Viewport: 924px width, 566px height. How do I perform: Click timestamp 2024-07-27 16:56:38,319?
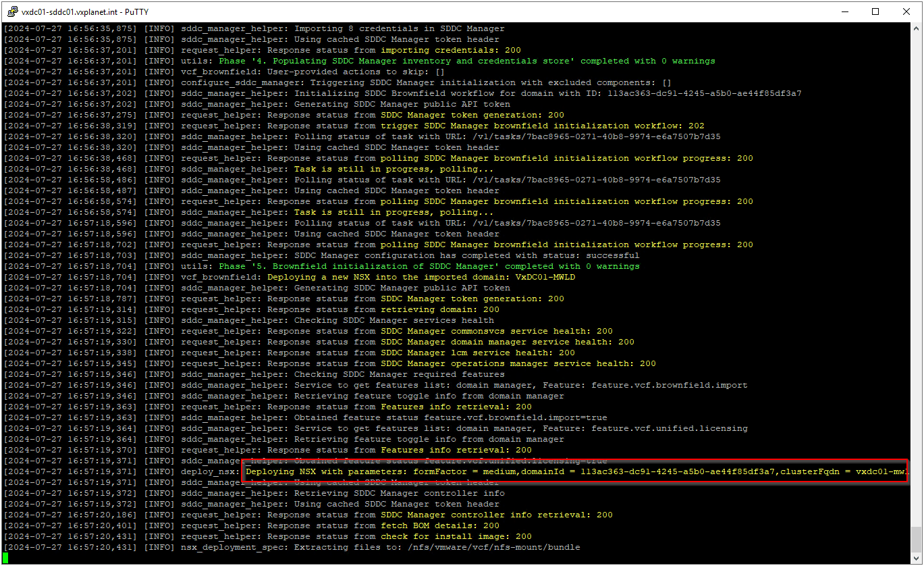tap(72, 126)
